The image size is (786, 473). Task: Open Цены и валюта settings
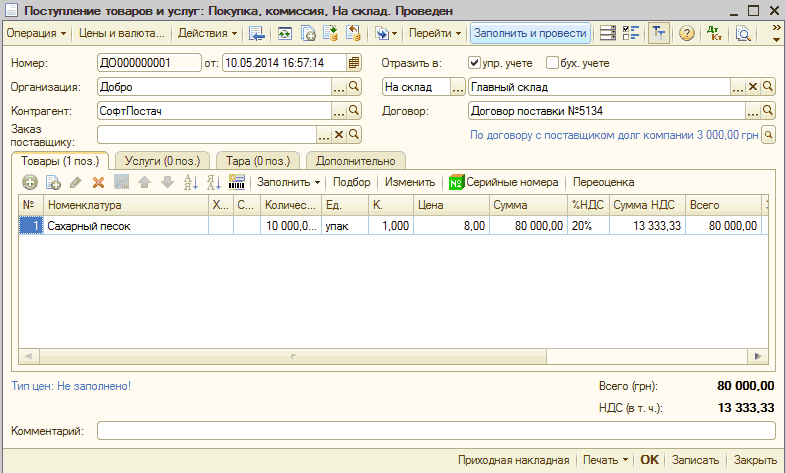coord(122,34)
